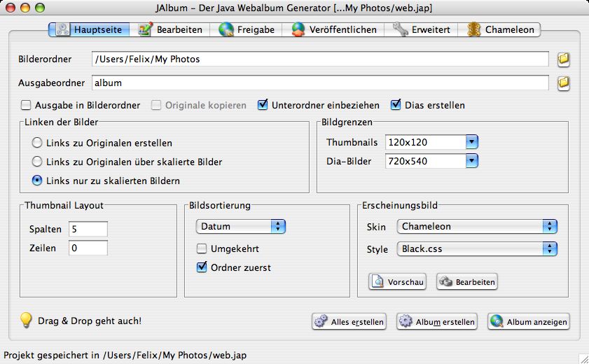Click Thumbnails 120x120 text field
Image resolution: width=589 pixels, height=364 pixels.
tap(426, 142)
